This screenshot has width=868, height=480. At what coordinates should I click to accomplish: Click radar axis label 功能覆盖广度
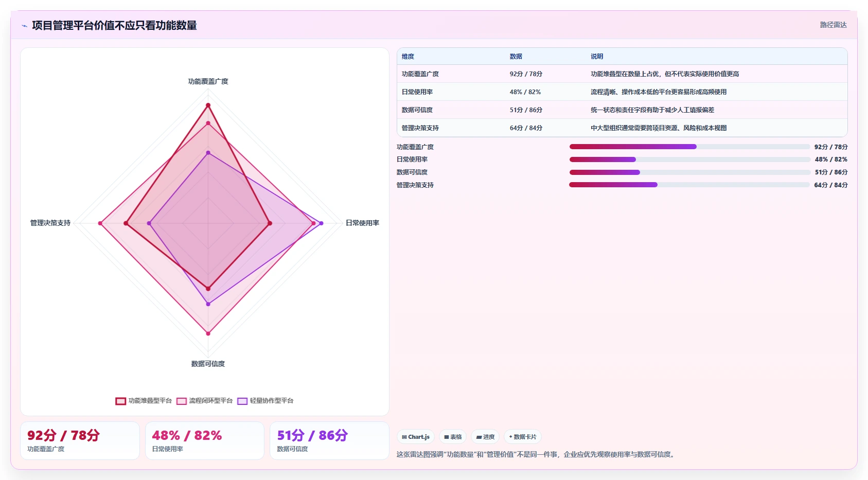pos(208,81)
